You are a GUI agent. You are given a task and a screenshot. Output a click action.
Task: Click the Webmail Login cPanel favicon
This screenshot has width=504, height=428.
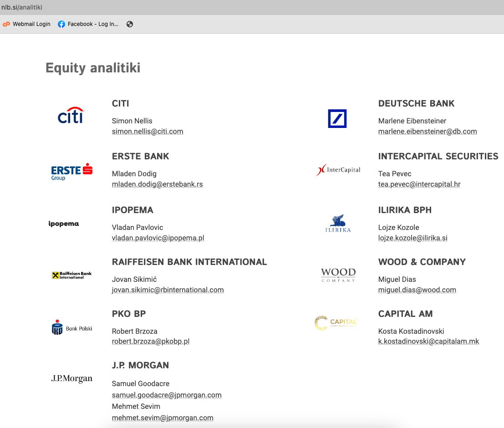click(x=6, y=24)
